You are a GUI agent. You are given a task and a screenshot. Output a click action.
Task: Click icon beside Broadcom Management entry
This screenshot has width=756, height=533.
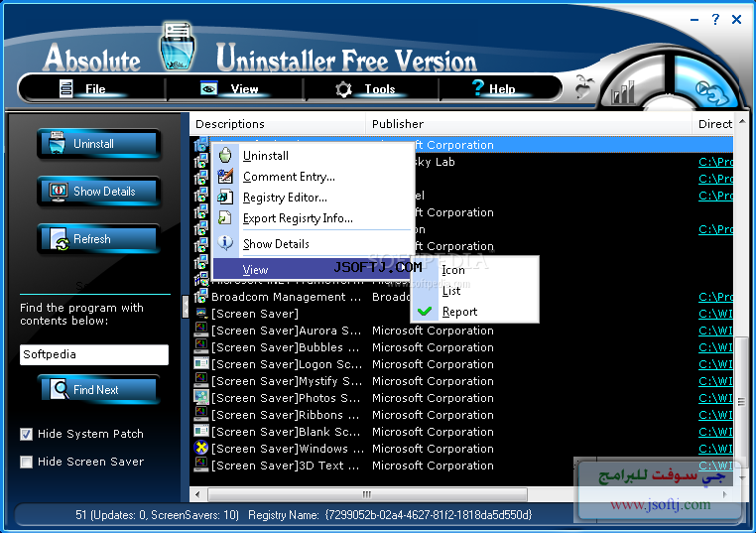tap(200, 297)
